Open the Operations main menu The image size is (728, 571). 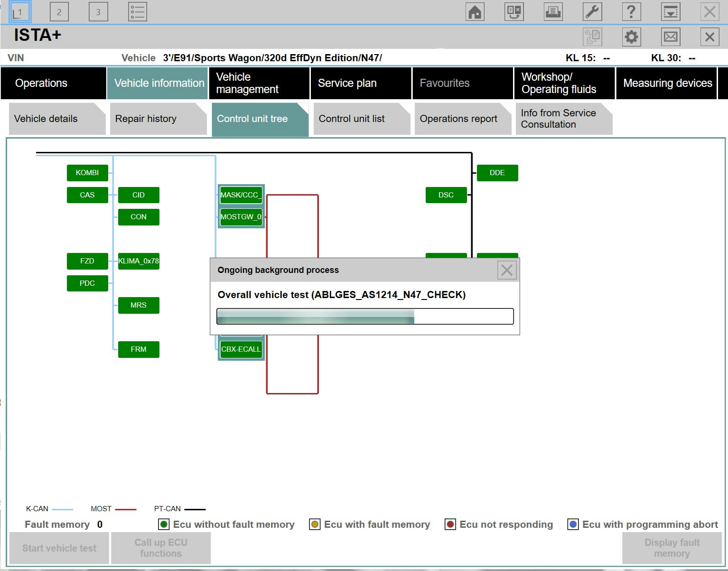pyautogui.click(x=54, y=83)
